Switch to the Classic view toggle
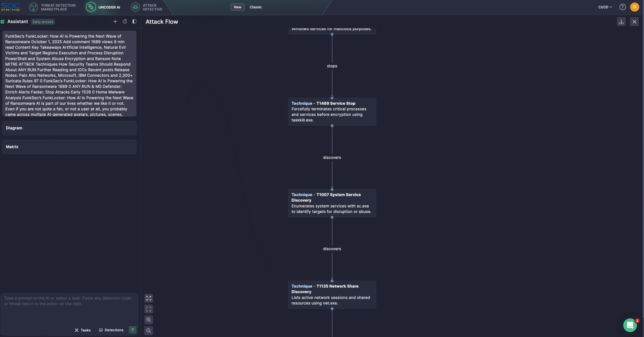 pyautogui.click(x=255, y=7)
